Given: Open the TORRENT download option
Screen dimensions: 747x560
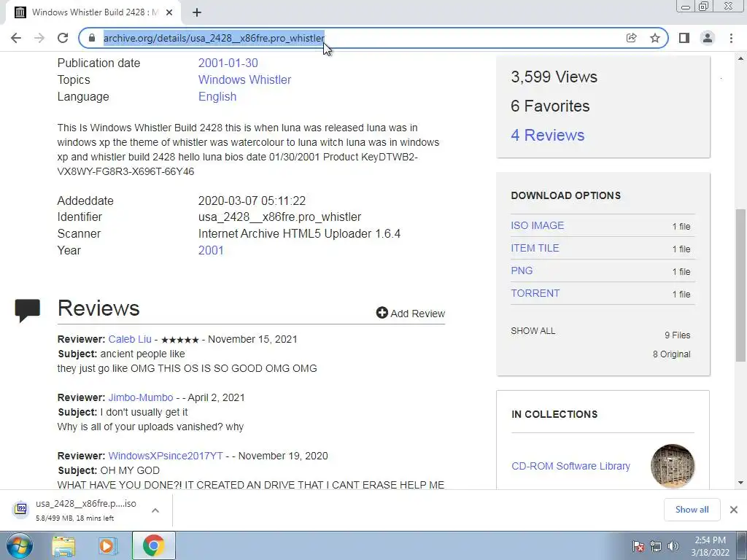Looking at the screenshot, I should [x=535, y=293].
